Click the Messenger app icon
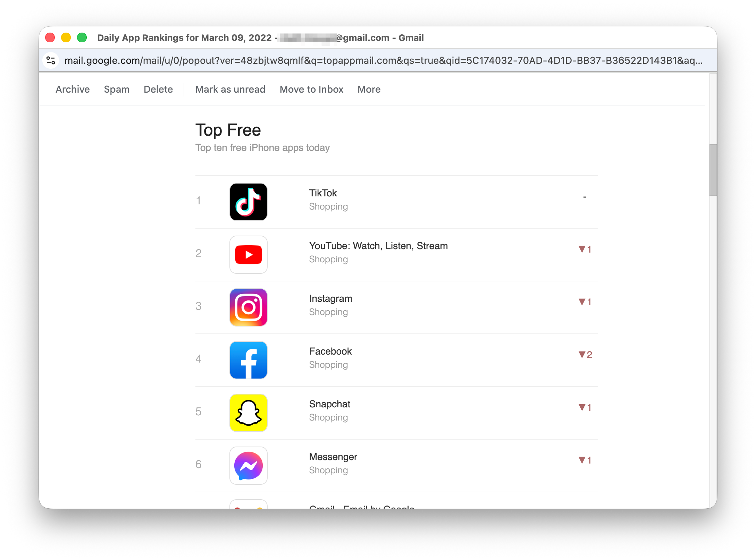This screenshot has height=560, width=756. (248, 465)
